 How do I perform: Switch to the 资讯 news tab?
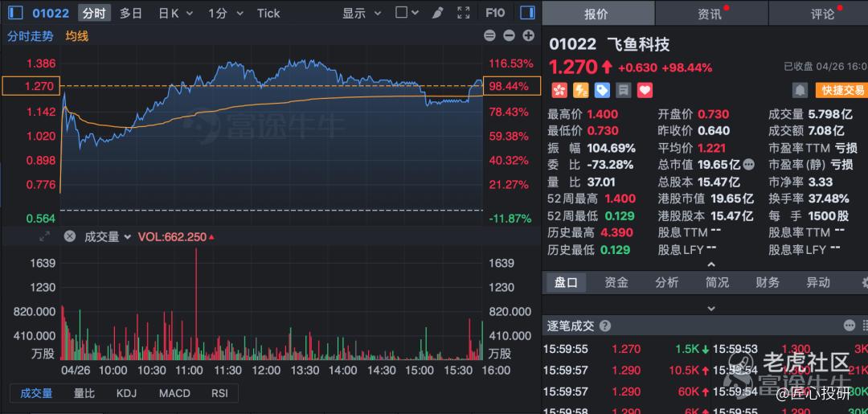711,14
